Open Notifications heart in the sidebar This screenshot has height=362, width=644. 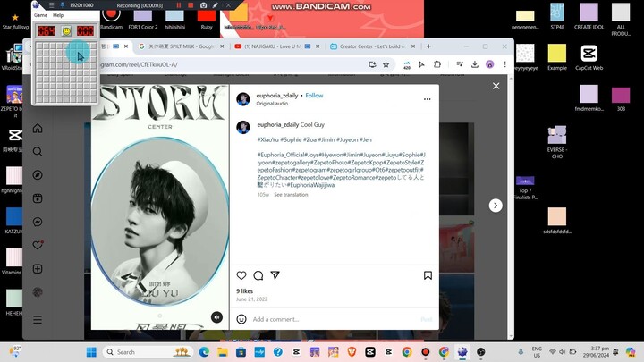pyautogui.click(x=38, y=246)
